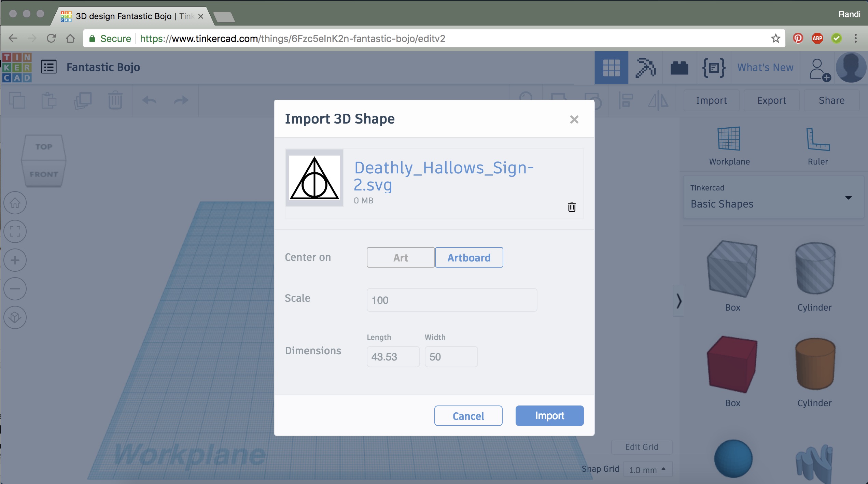868x484 pixels.
Task: Click the Align tool icon
Action: pos(626,101)
